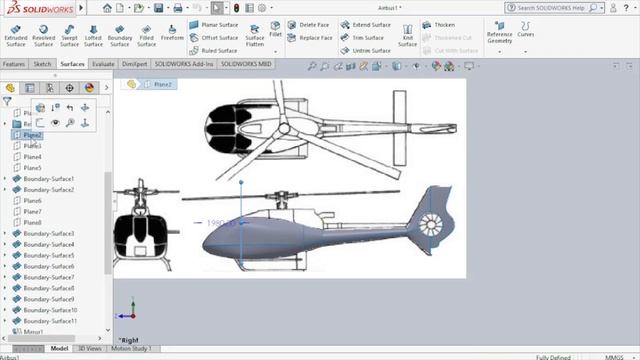This screenshot has width=640, height=360.
Task: Click the Ruled Surface command
Action: tap(213, 51)
